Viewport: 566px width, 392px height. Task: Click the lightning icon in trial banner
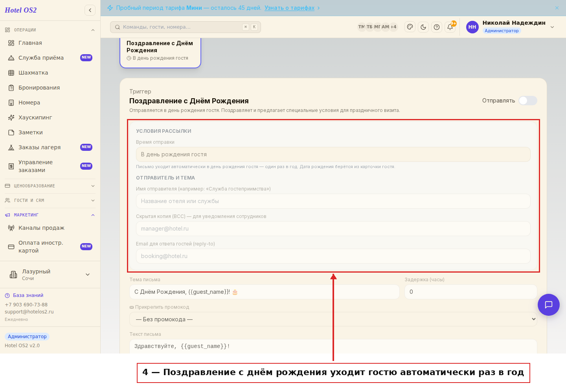110,8
